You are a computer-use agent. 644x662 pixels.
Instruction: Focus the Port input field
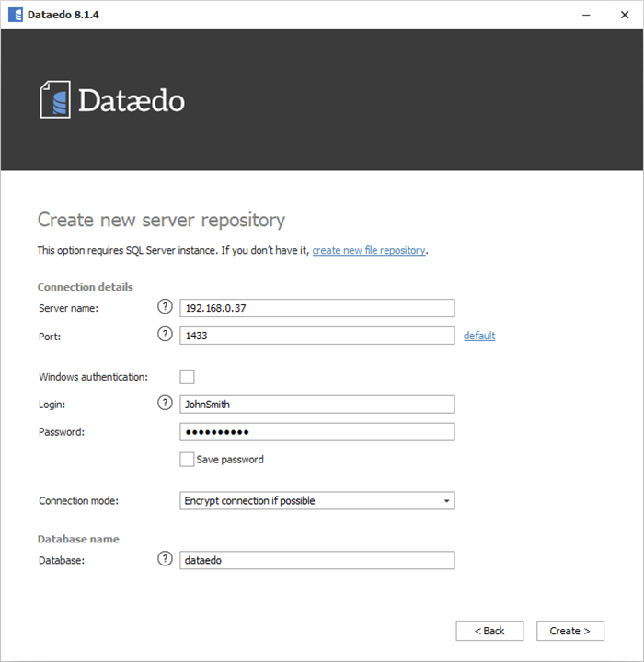(317, 336)
